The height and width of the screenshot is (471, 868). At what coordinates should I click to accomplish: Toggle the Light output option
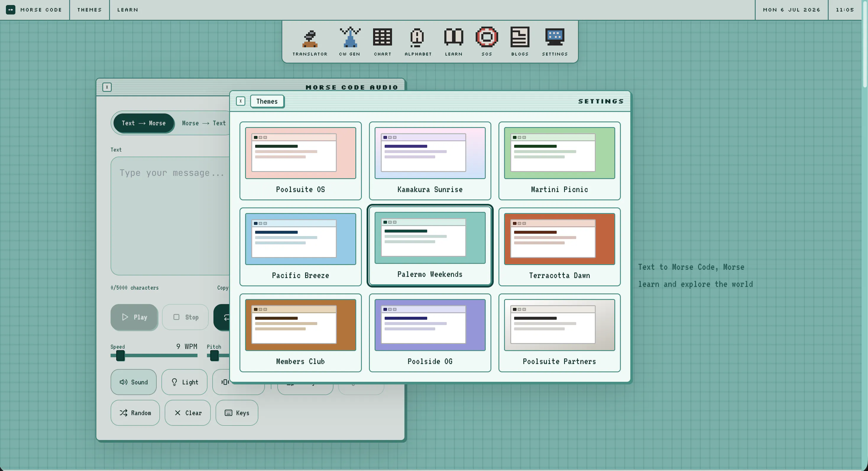[x=184, y=382]
